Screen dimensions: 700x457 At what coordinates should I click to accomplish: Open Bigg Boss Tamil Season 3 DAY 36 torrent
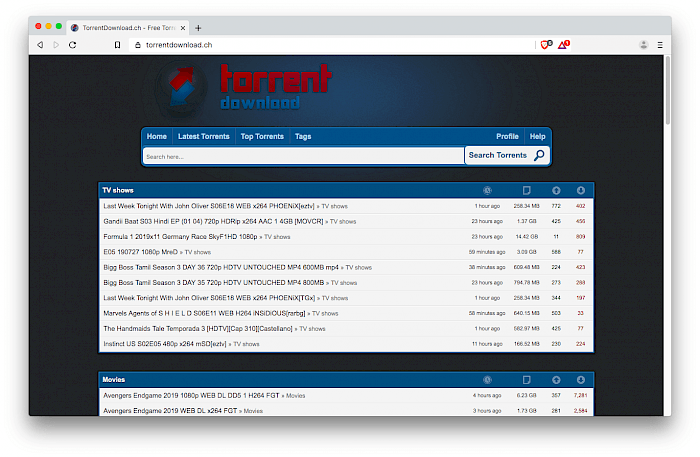point(221,267)
